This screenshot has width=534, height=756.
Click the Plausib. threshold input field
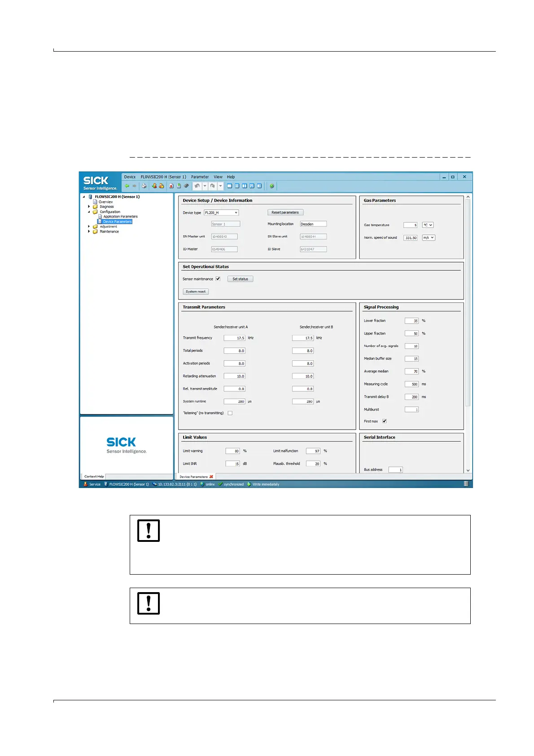click(313, 464)
